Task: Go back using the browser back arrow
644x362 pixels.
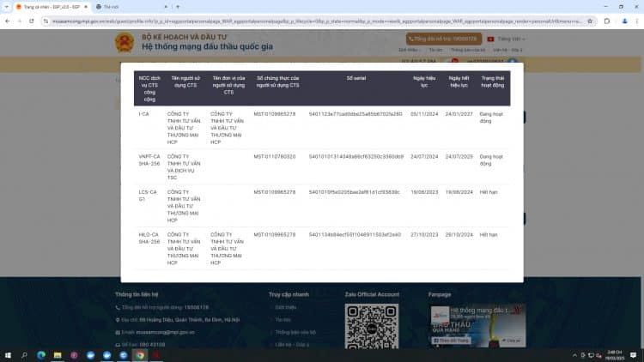Action: point(8,21)
